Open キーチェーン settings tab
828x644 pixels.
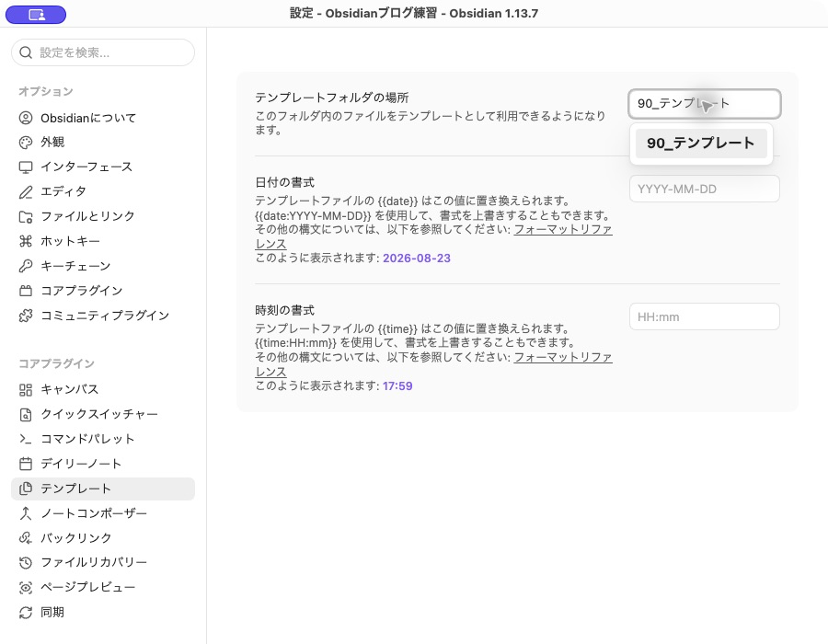coord(103,266)
